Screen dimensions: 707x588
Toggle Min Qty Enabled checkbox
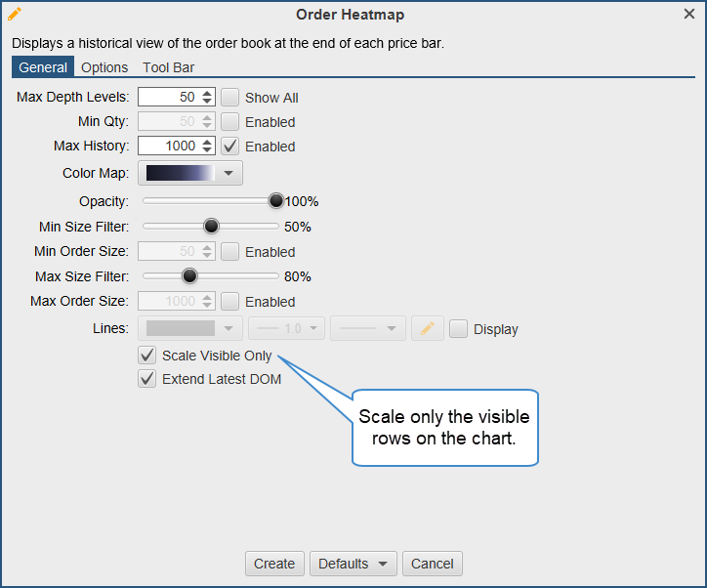click(230, 122)
